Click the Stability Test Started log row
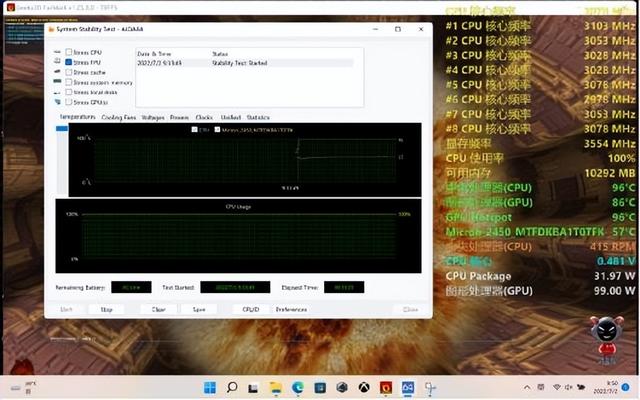The width and height of the screenshot is (640, 400). [245, 63]
